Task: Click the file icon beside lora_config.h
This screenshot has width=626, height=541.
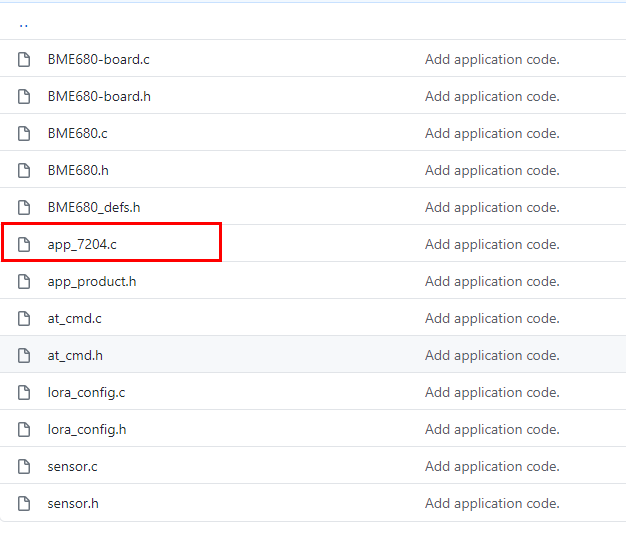Action: [x=24, y=430]
